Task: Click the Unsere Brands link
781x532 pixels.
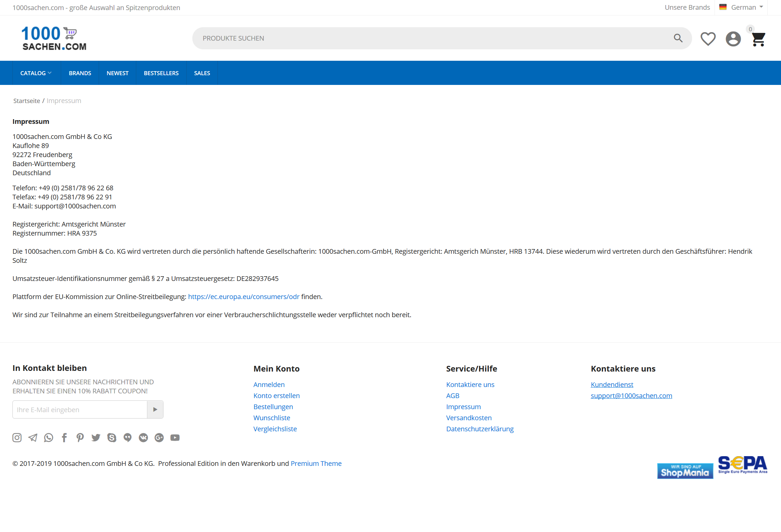Action: [x=687, y=7]
